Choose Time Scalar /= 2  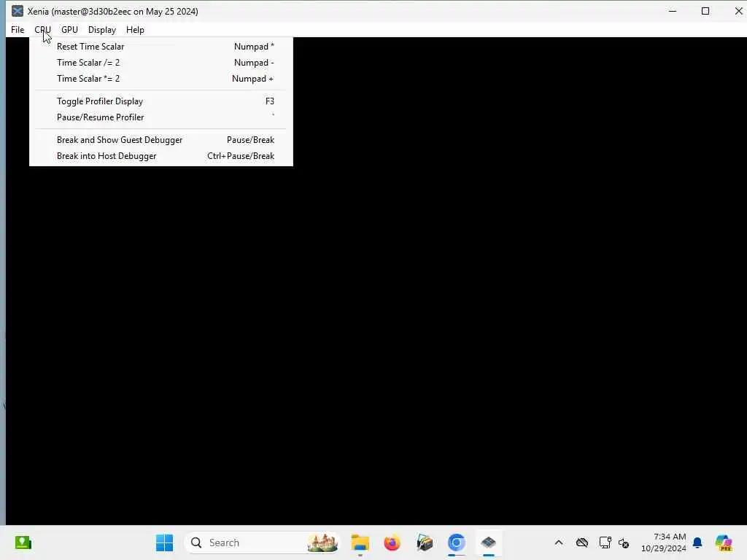pyautogui.click(x=161, y=63)
